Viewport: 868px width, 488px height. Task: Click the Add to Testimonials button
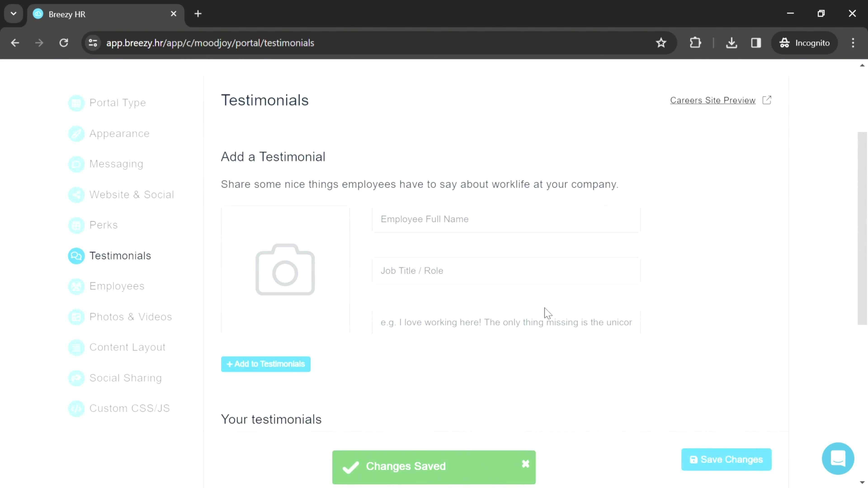pos(267,364)
